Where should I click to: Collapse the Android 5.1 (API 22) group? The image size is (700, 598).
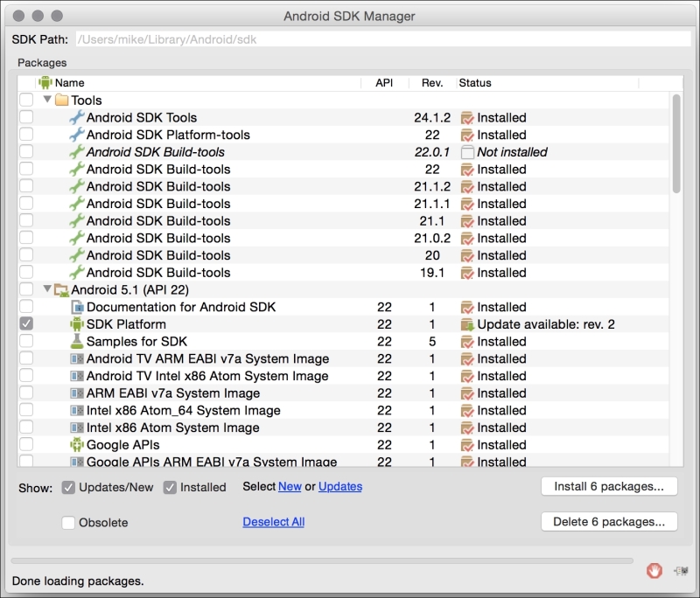click(x=47, y=289)
